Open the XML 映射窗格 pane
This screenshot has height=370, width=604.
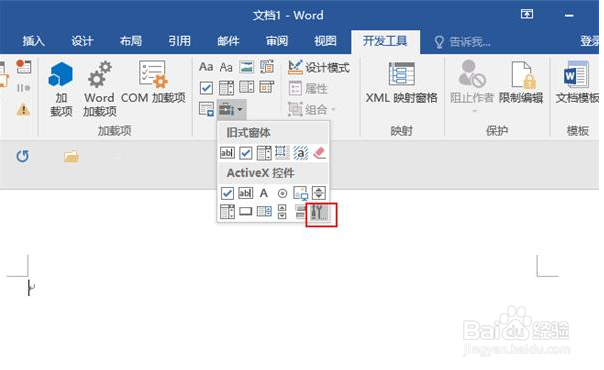point(401,83)
